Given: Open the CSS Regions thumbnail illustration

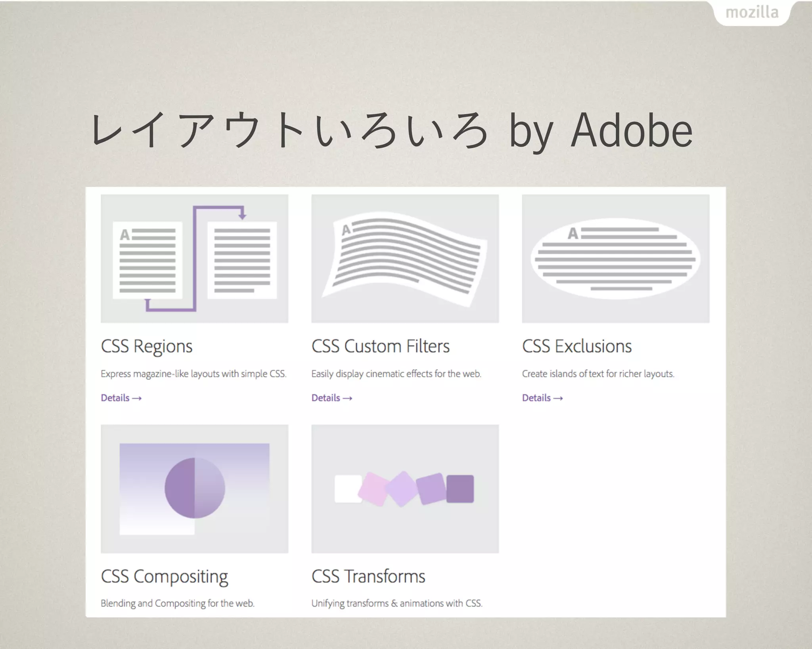Looking at the screenshot, I should tap(194, 258).
